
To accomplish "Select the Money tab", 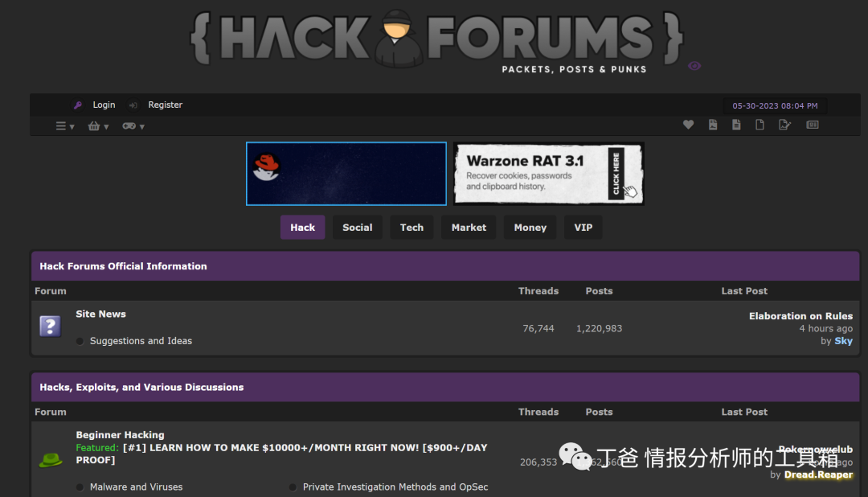I will tap(530, 227).
